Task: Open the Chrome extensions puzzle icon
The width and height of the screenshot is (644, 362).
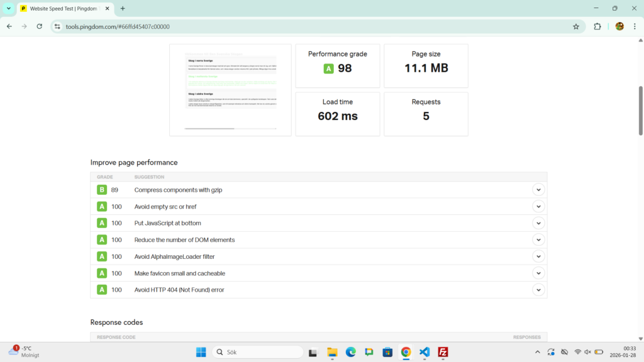Action: 597,26
